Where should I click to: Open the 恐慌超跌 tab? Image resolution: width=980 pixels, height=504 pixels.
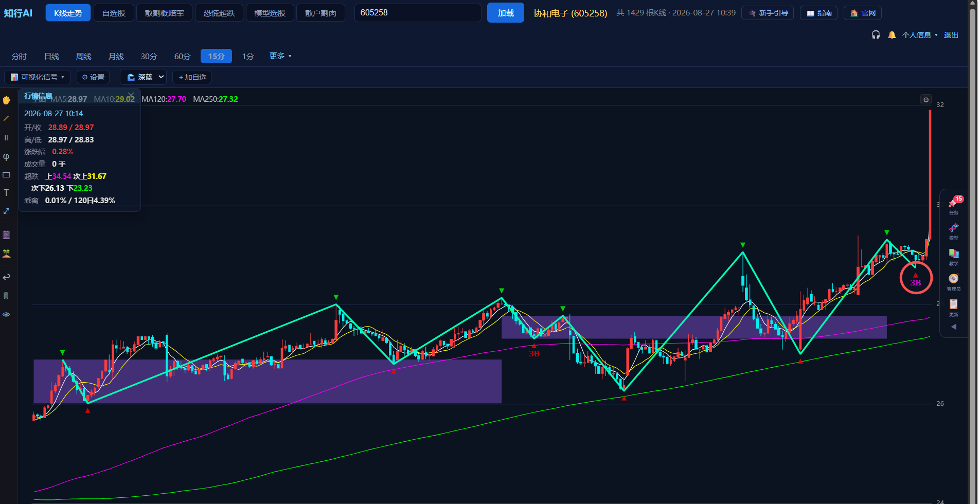pyautogui.click(x=219, y=13)
